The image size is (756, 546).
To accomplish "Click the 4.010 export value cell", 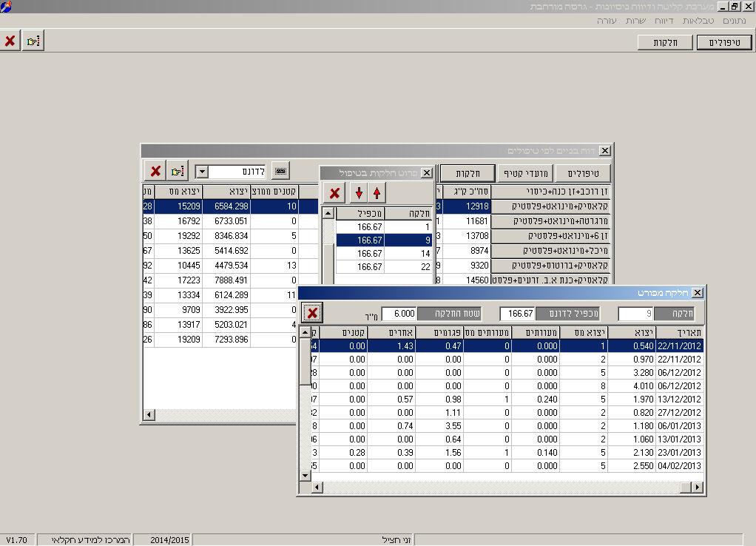I will coord(632,386).
